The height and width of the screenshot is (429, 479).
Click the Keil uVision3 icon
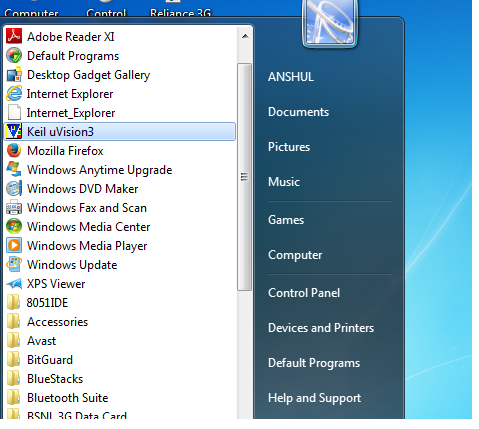click(14, 131)
